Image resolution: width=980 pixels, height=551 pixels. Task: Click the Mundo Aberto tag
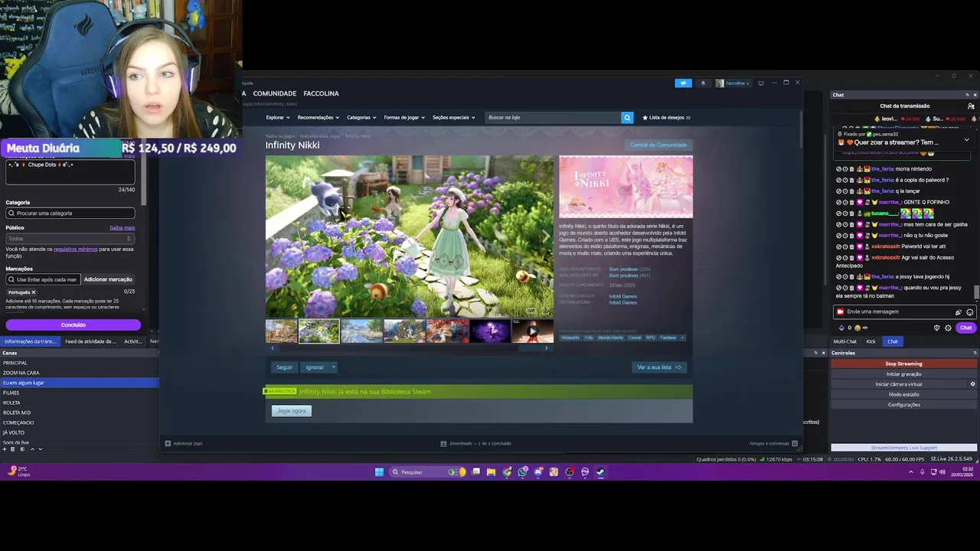610,337
